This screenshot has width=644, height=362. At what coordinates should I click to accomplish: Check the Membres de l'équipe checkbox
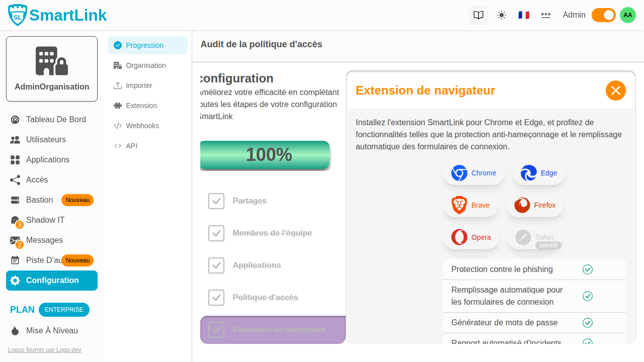[x=216, y=233]
